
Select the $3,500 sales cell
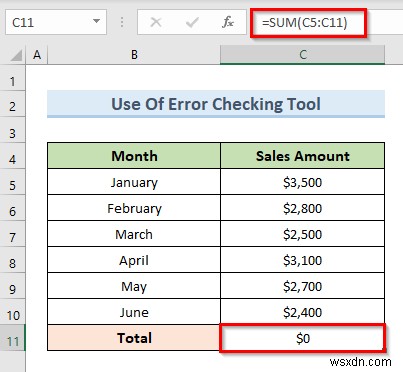[303, 182]
